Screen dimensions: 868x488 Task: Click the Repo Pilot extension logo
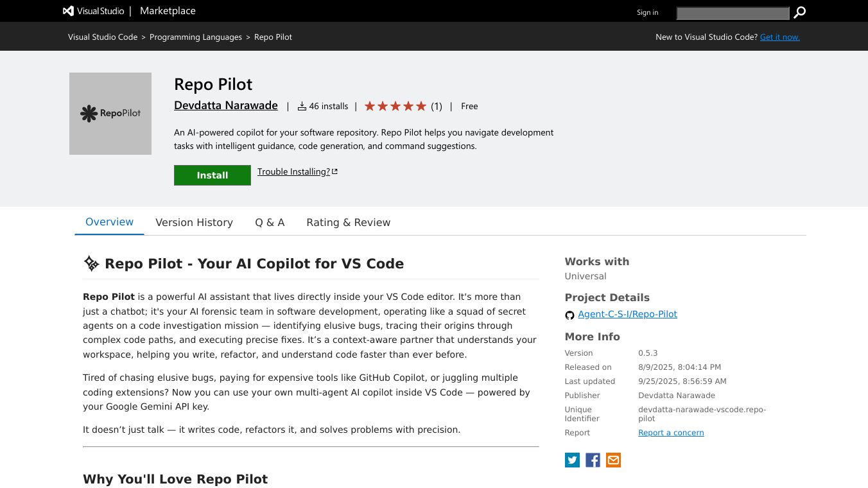pyautogui.click(x=110, y=114)
